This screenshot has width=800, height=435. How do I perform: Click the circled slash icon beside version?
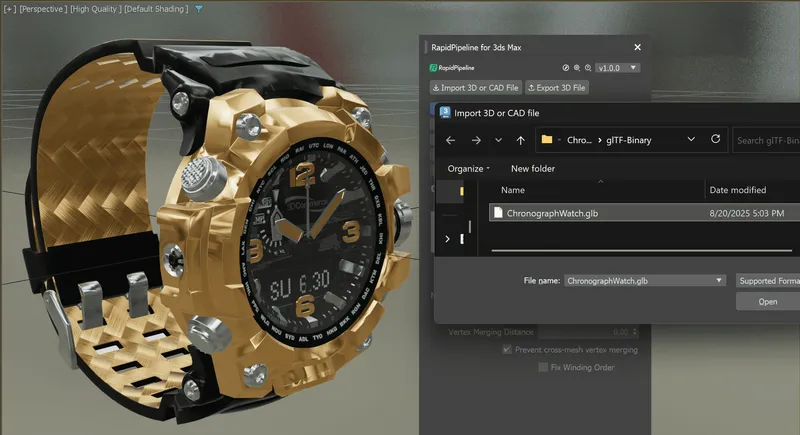pyautogui.click(x=566, y=68)
